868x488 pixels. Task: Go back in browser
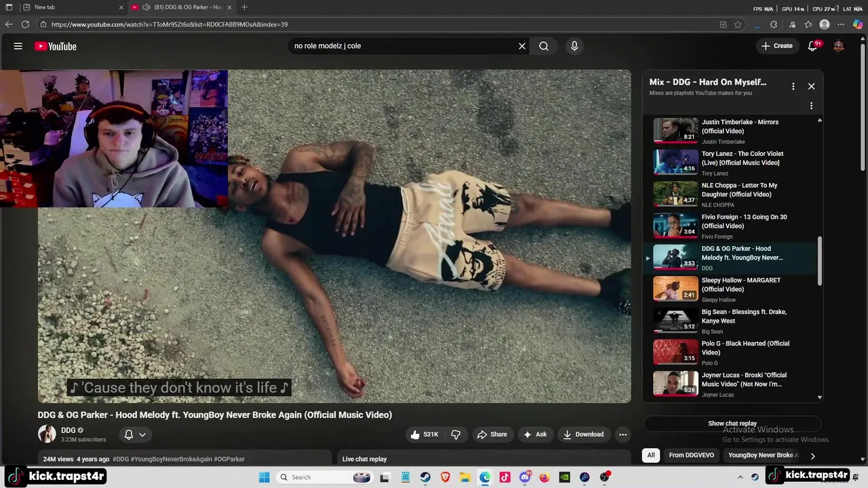[9, 24]
